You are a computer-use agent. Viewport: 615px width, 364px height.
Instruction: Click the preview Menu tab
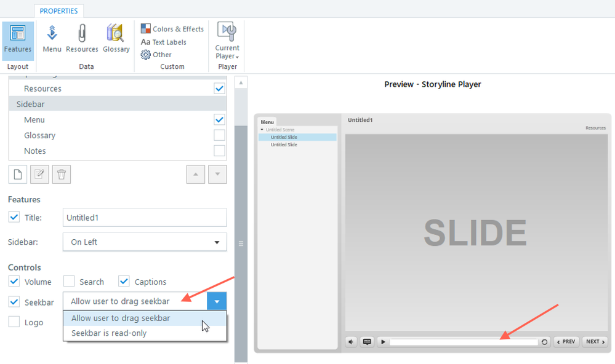[268, 122]
